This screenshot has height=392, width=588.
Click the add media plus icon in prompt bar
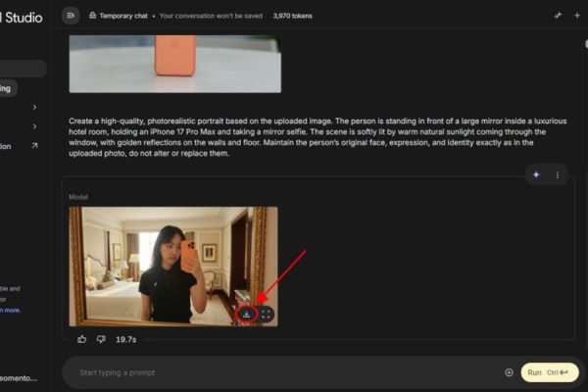(509, 372)
